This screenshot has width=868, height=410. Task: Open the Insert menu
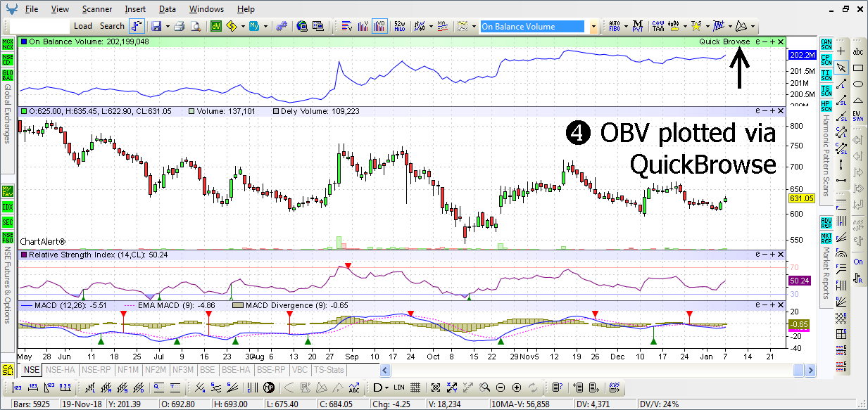(x=135, y=9)
